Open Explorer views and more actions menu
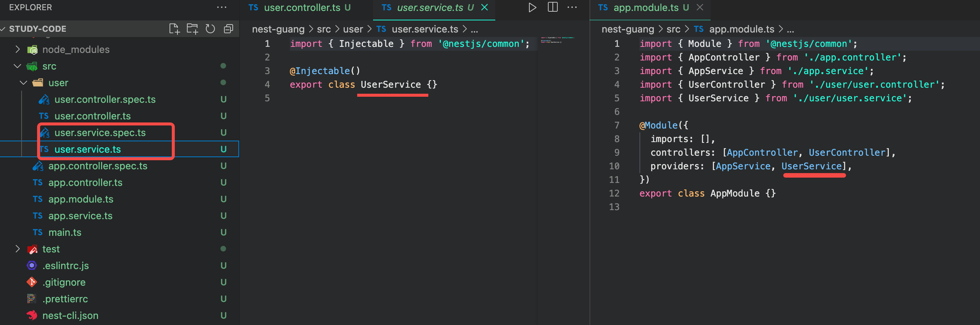 pyautogui.click(x=221, y=7)
